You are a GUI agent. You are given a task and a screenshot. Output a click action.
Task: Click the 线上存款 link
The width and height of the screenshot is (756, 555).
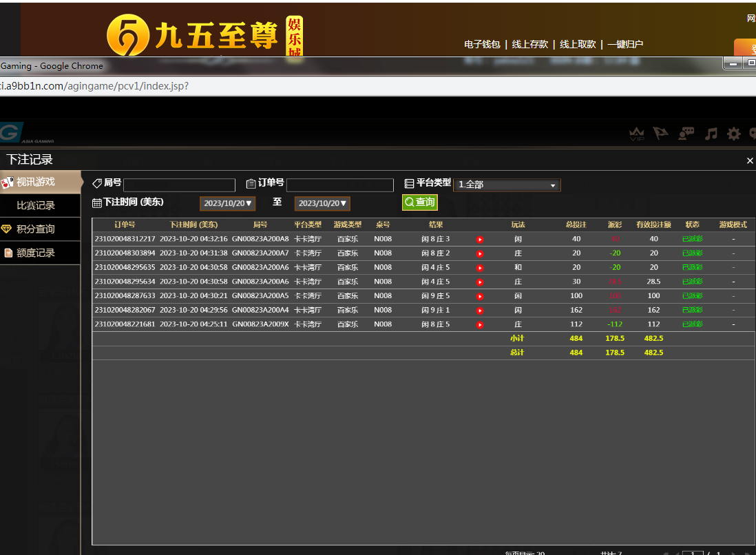[x=530, y=44]
